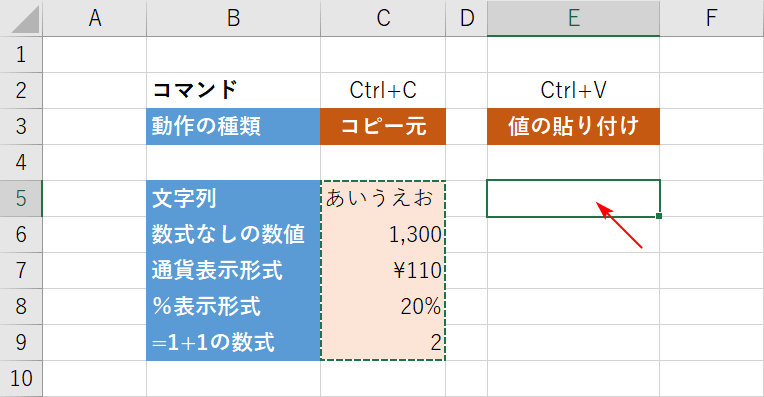The height and width of the screenshot is (397, 764).
Task: Select the 動作の種類 cell
Action: tap(233, 127)
